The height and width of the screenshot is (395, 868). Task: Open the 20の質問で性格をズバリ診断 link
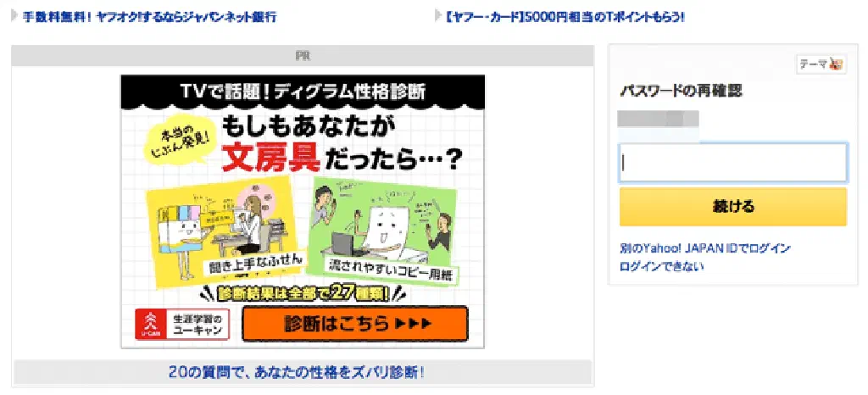pos(297,372)
